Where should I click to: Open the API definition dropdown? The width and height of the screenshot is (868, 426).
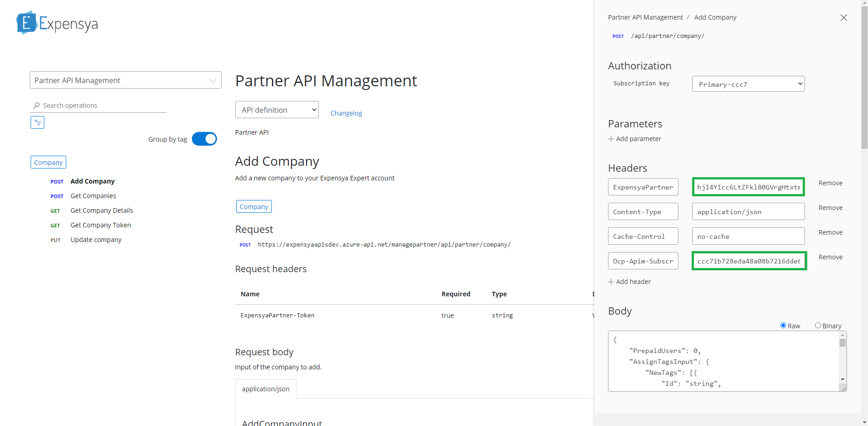[276, 110]
